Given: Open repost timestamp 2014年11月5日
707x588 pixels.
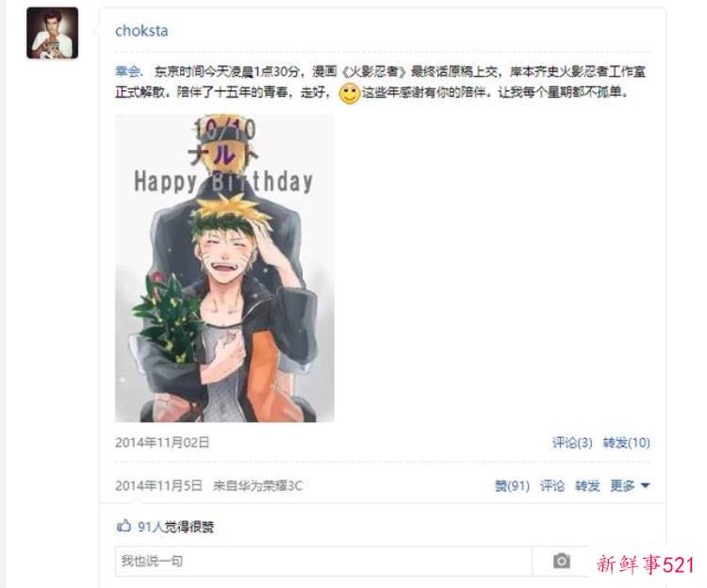Looking at the screenshot, I should point(158,485).
